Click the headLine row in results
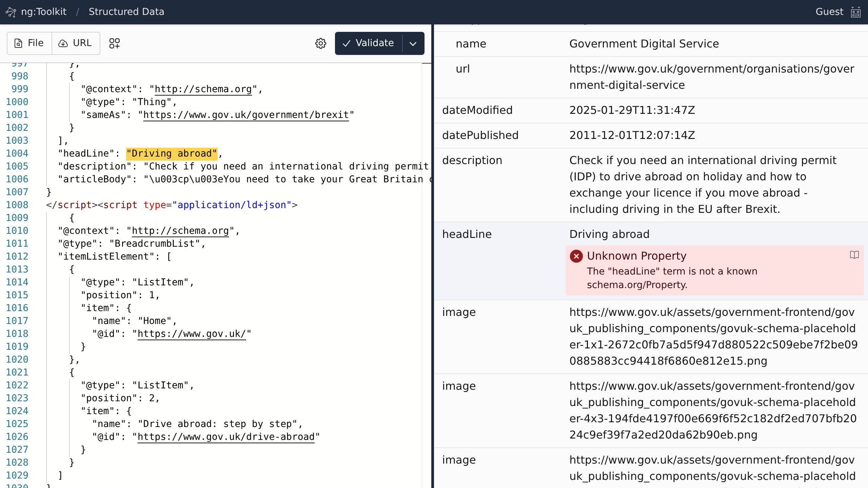Image resolution: width=868 pixels, height=488 pixels. tap(467, 234)
